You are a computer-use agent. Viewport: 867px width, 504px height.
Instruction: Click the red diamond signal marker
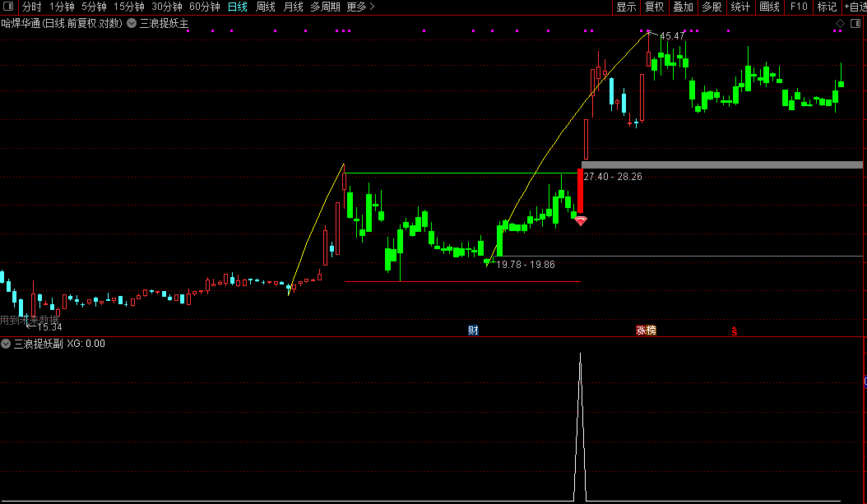pyautogui.click(x=580, y=221)
